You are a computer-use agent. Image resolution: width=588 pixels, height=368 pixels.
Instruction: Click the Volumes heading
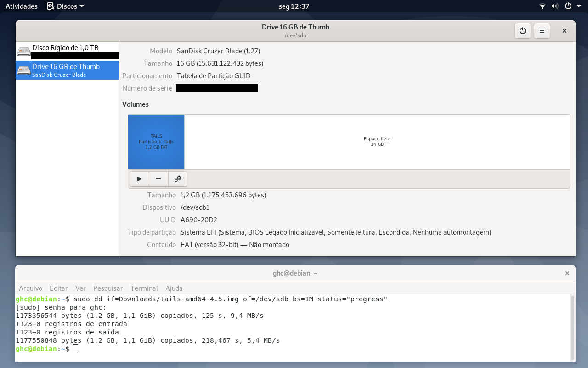pyautogui.click(x=136, y=104)
